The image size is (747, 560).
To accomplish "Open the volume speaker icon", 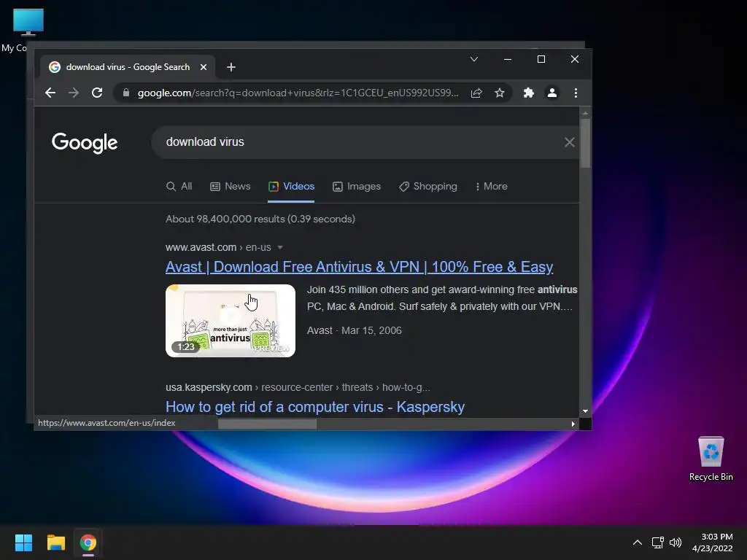I will point(676,542).
